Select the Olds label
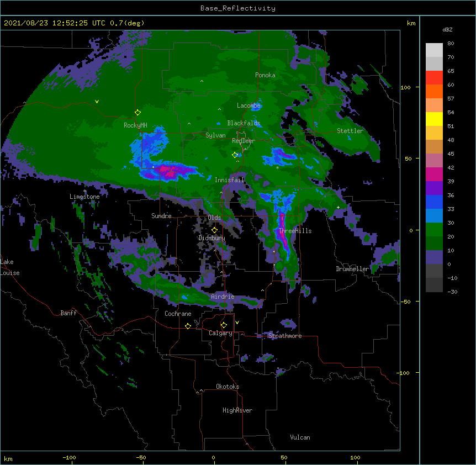 point(214,218)
